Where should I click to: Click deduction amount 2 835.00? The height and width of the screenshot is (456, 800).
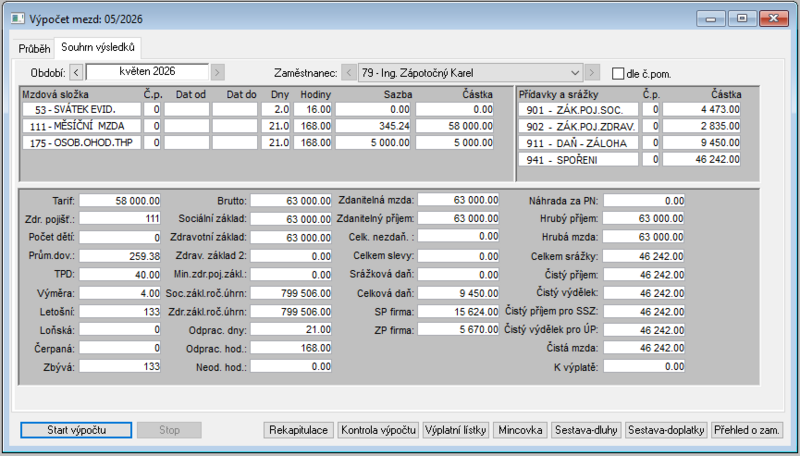coord(702,126)
